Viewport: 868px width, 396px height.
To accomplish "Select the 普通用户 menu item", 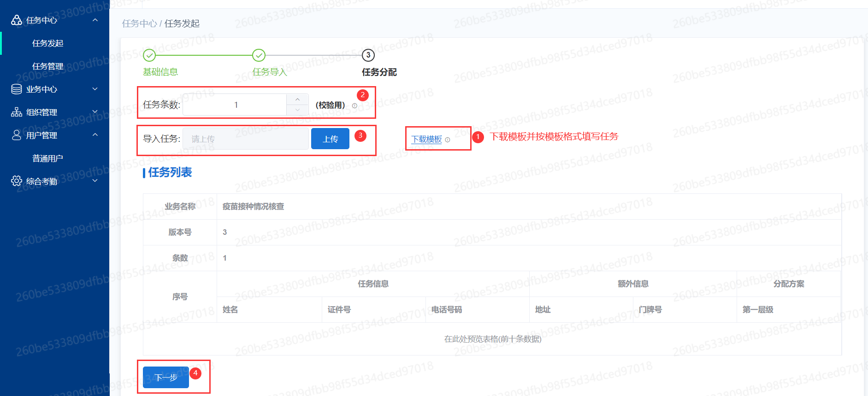I will [x=47, y=158].
